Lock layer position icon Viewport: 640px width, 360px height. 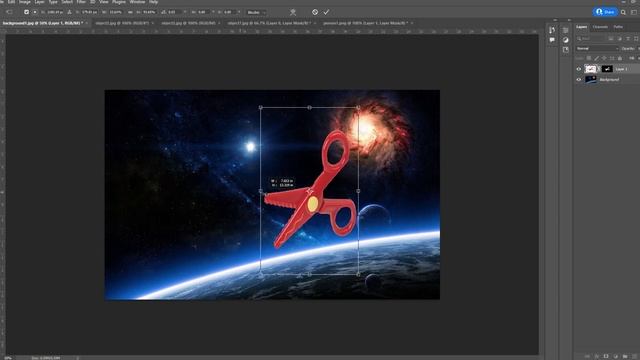[604, 58]
